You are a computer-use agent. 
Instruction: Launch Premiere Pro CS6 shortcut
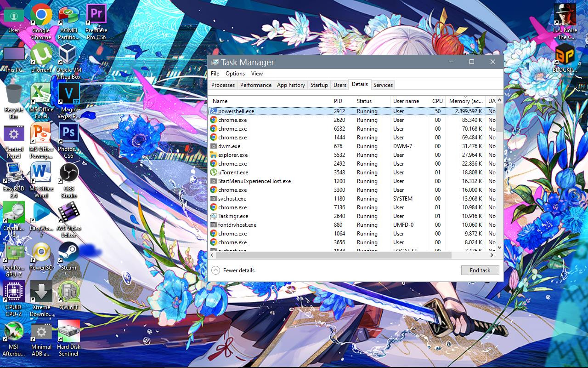click(x=96, y=21)
